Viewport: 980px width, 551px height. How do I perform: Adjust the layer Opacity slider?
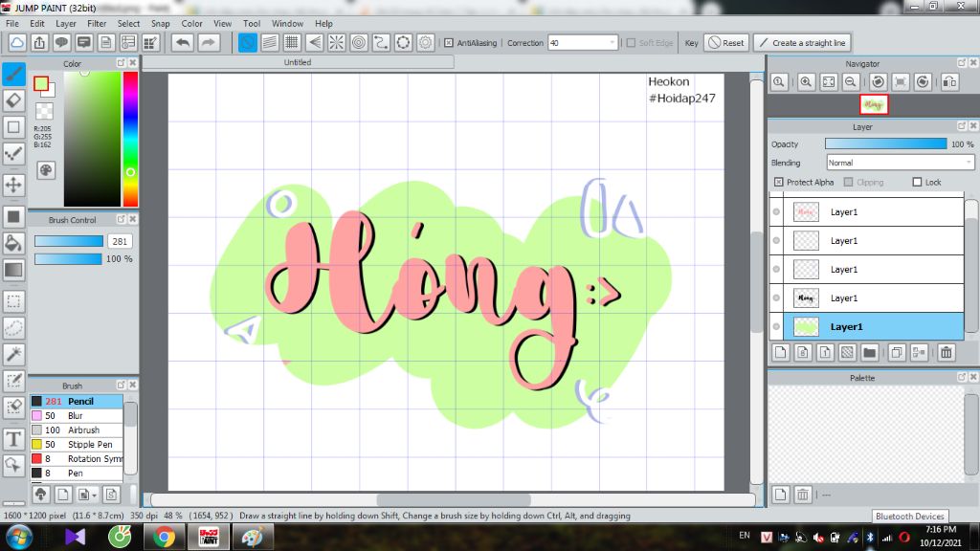click(x=885, y=143)
